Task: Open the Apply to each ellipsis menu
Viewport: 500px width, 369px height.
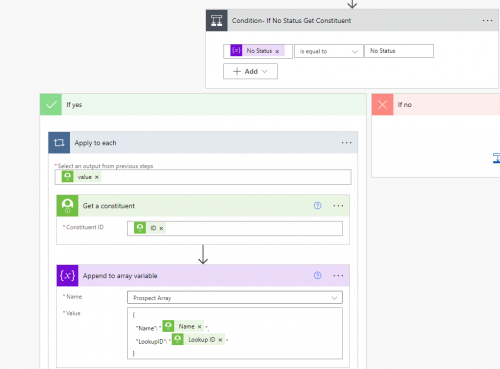Action: [346, 143]
